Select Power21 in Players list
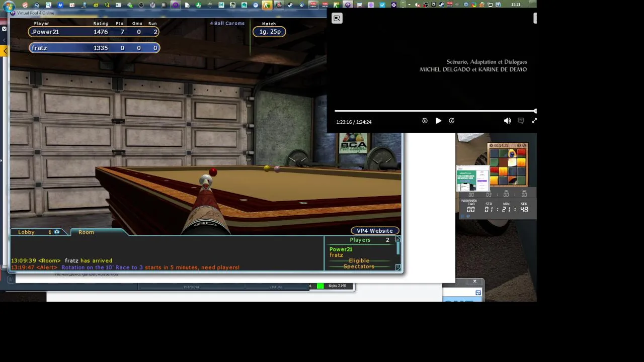 (x=341, y=249)
